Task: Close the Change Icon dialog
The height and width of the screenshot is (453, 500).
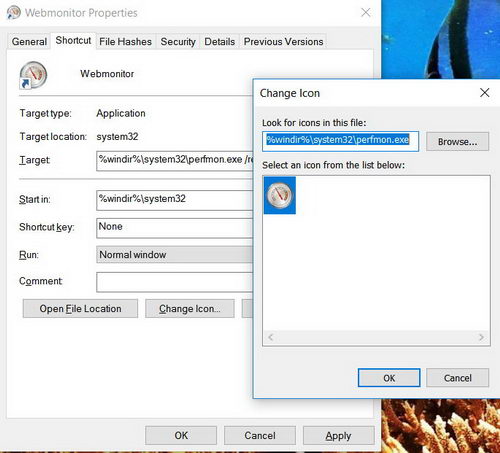Action: click(x=484, y=93)
